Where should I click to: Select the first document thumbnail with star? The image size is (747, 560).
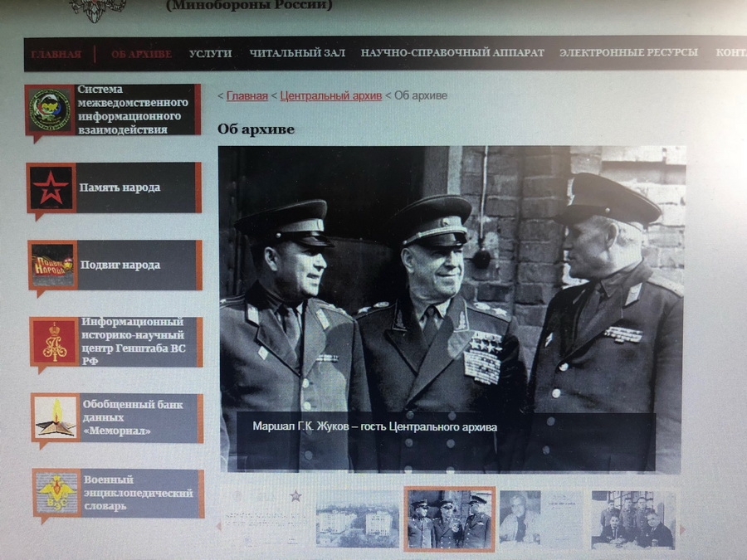pos(266,519)
